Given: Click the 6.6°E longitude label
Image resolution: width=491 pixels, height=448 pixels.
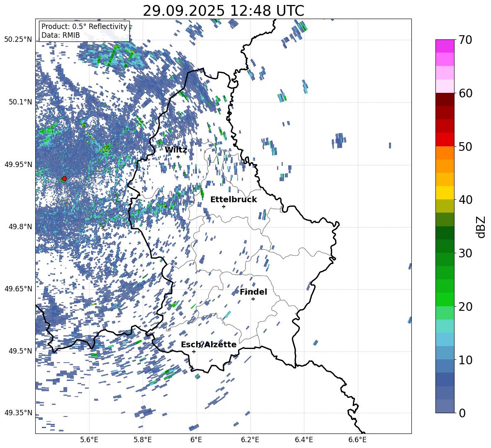Looking at the screenshot, I should [x=357, y=440].
